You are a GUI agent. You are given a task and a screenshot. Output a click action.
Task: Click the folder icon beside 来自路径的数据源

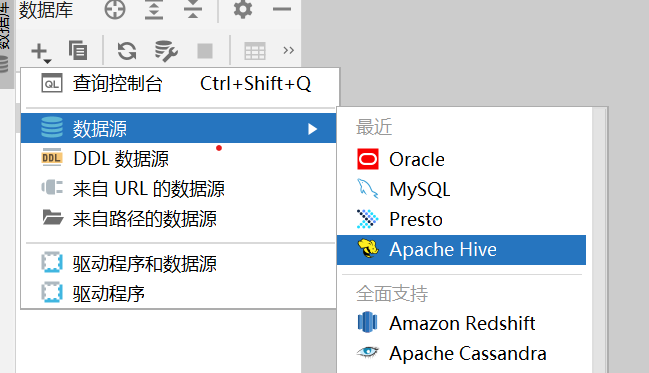click(53, 217)
